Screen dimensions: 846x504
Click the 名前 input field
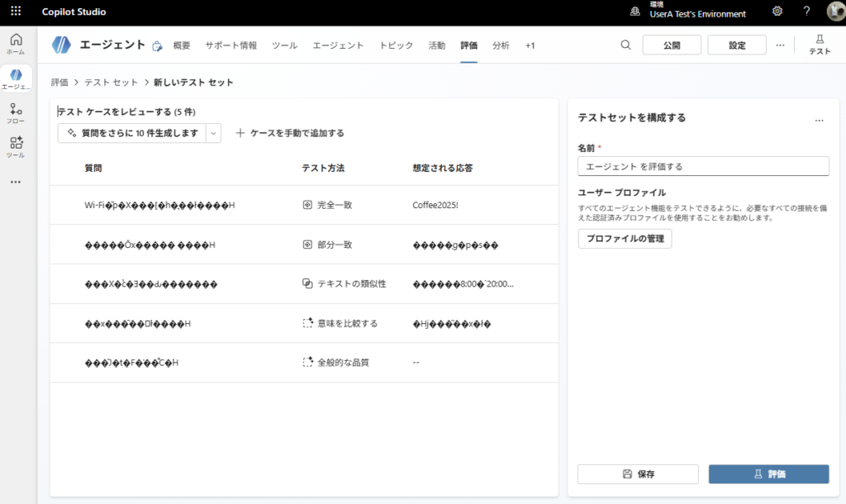point(703,166)
